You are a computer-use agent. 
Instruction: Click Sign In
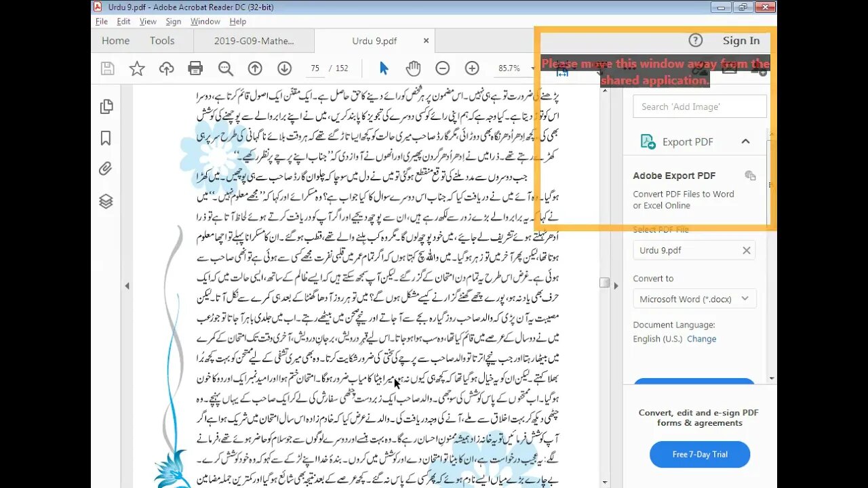click(x=741, y=41)
